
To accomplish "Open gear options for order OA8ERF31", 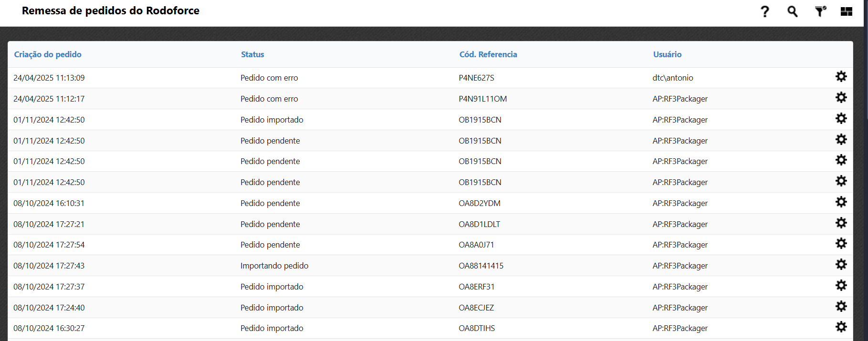I will (x=841, y=286).
